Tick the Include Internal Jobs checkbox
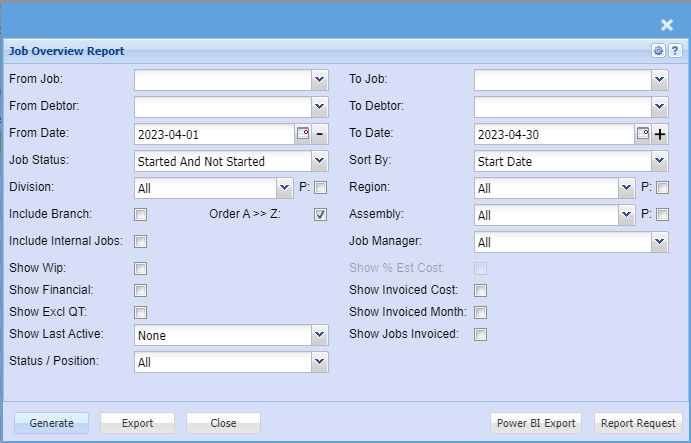Image resolution: width=691 pixels, height=443 pixels. 141,241
